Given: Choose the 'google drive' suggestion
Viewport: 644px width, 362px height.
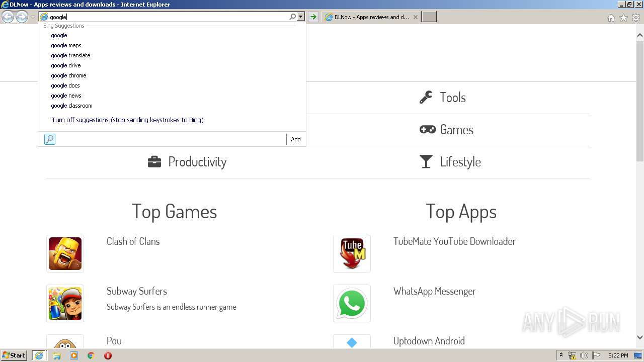Looking at the screenshot, I should (173, 65).
